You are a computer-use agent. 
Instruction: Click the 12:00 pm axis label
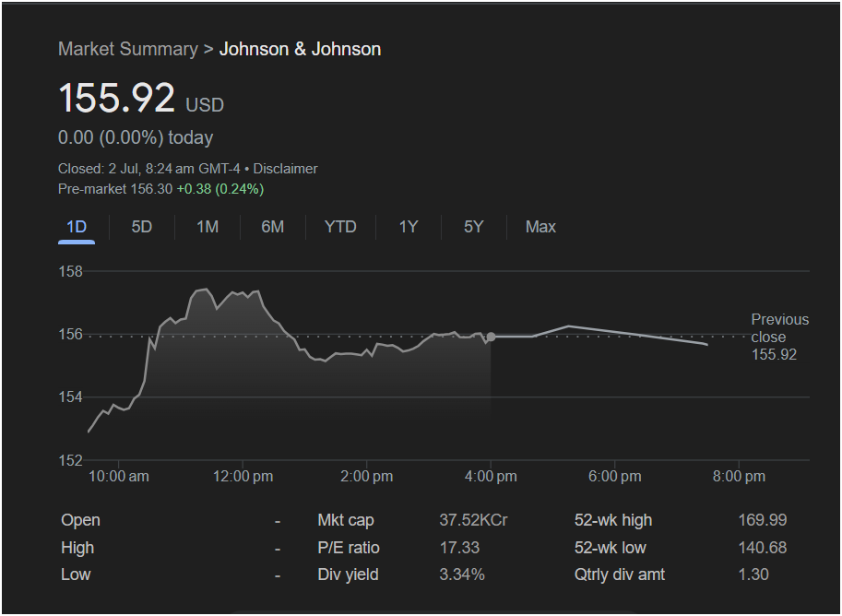(x=243, y=476)
